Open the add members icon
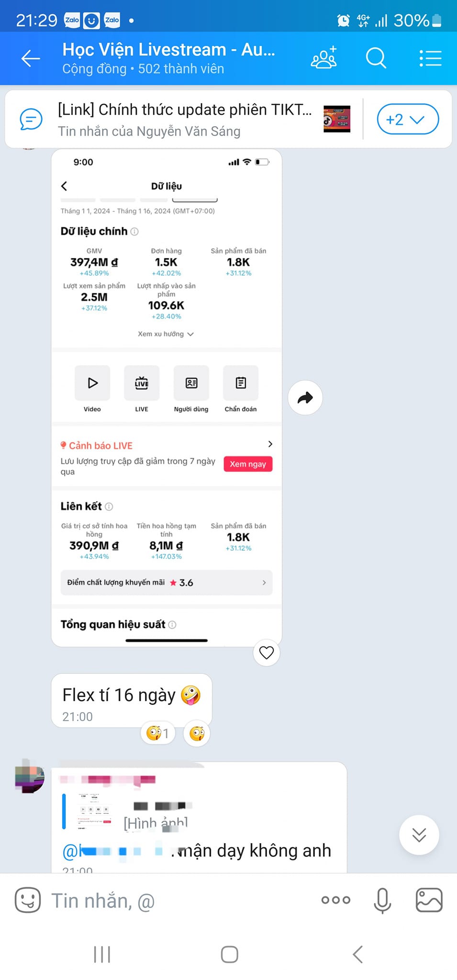The image size is (457, 980). (x=324, y=58)
